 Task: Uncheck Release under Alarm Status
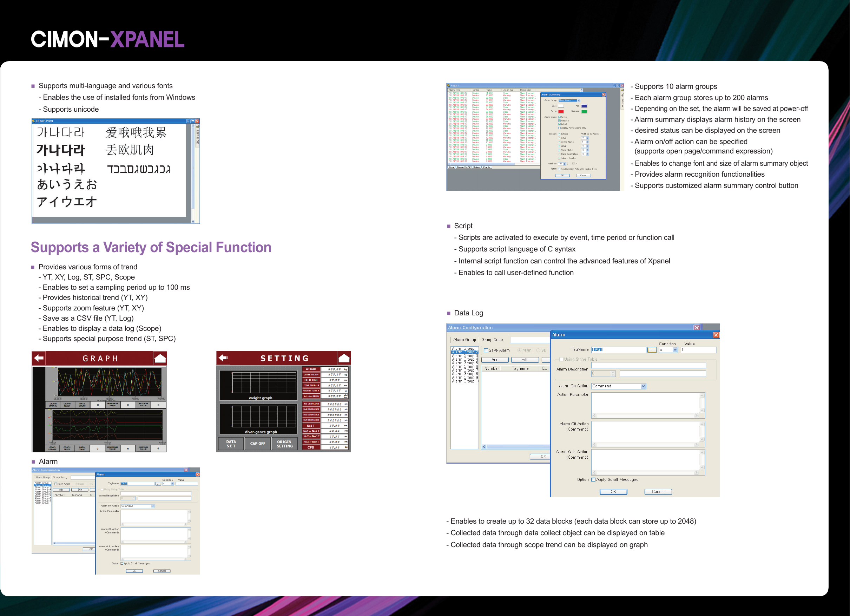click(x=560, y=121)
